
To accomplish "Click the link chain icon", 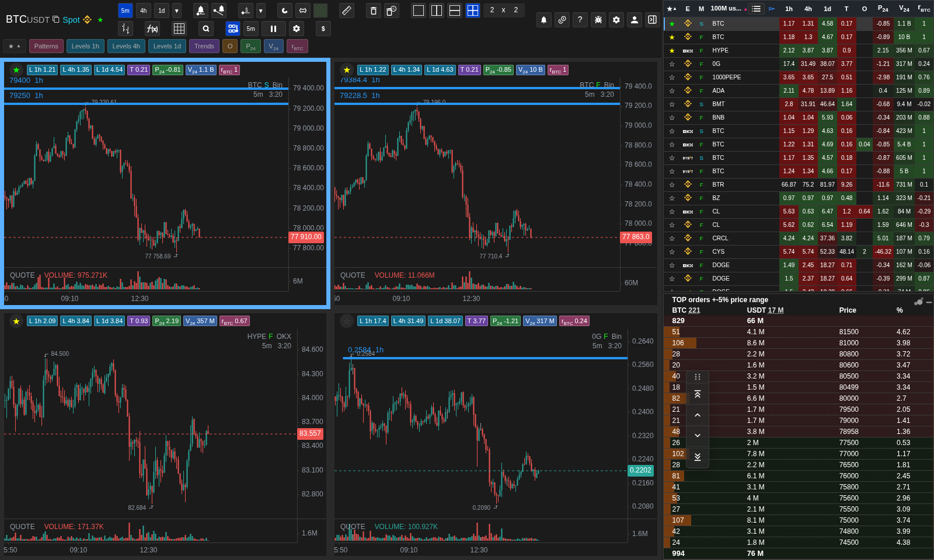I will point(562,20).
